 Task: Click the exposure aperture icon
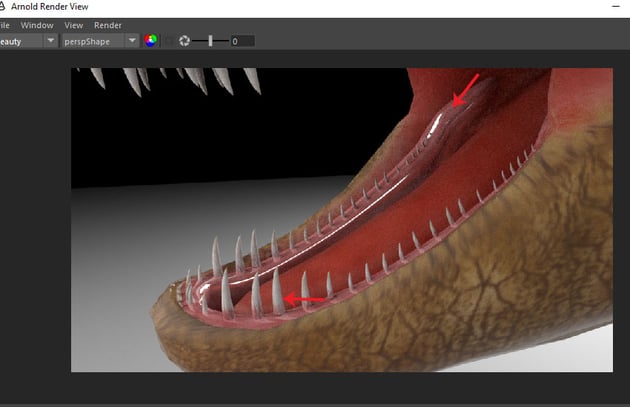(x=184, y=41)
